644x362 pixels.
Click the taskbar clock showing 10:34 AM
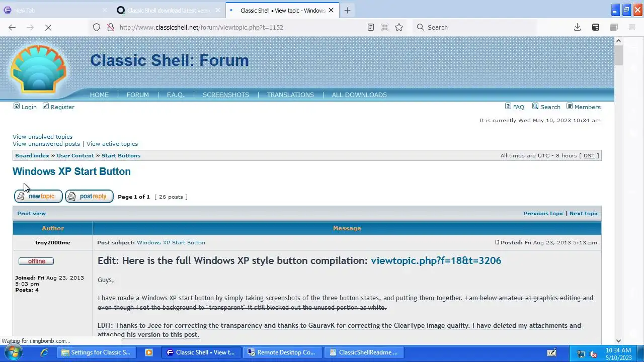[x=618, y=353]
